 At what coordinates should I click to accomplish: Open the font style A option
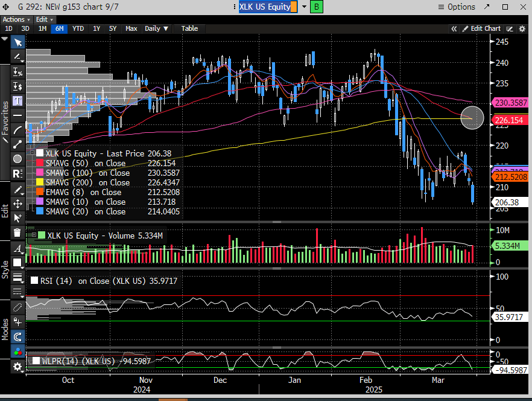coord(17,249)
